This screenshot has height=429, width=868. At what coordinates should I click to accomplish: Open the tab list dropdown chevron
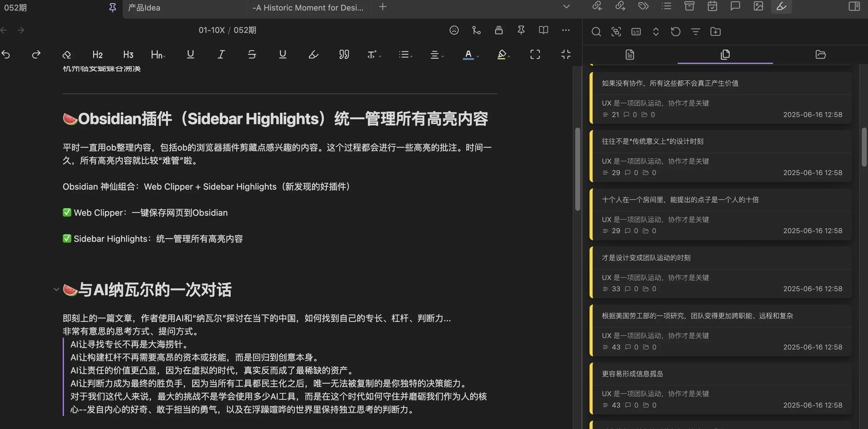click(x=567, y=7)
